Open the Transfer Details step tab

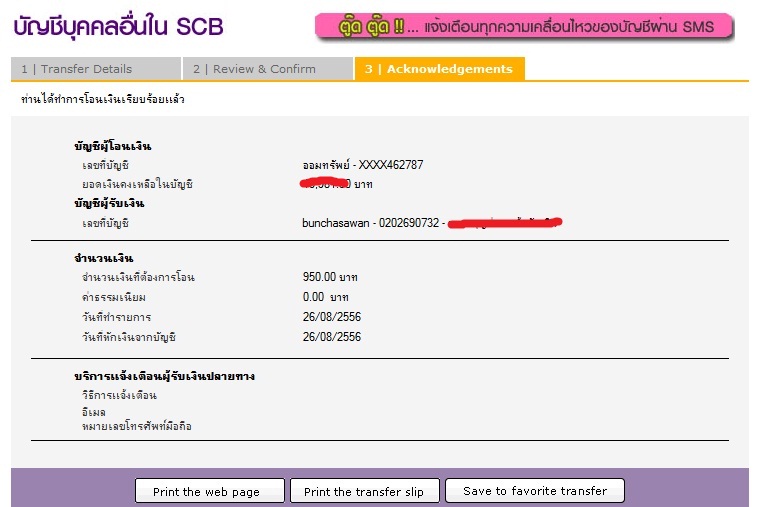[x=96, y=69]
